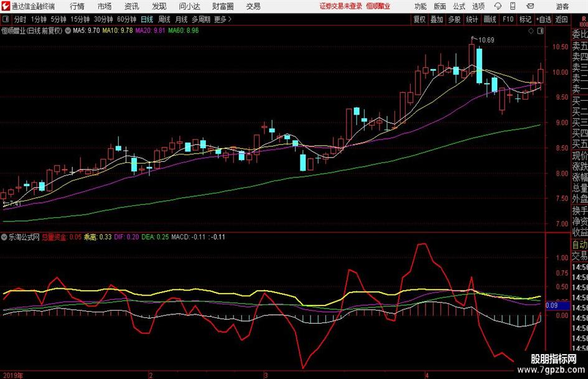This screenshot has width=588, height=379.
Task: Switch to 5分钟 period tab
Action: coord(58,19)
